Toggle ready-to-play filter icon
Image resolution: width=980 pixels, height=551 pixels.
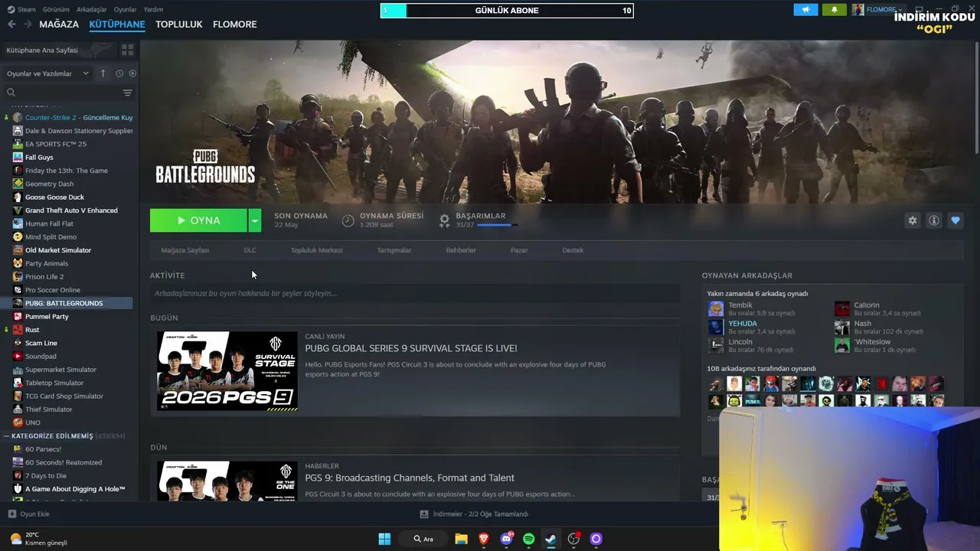pyautogui.click(x=132, y=73)
